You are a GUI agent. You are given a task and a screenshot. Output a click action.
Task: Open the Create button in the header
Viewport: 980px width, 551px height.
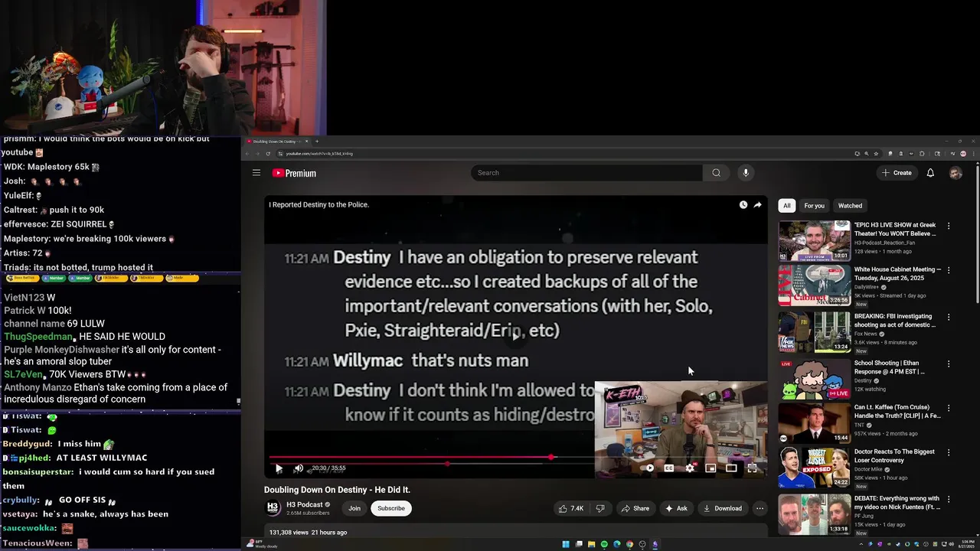(x=897, y=173)
